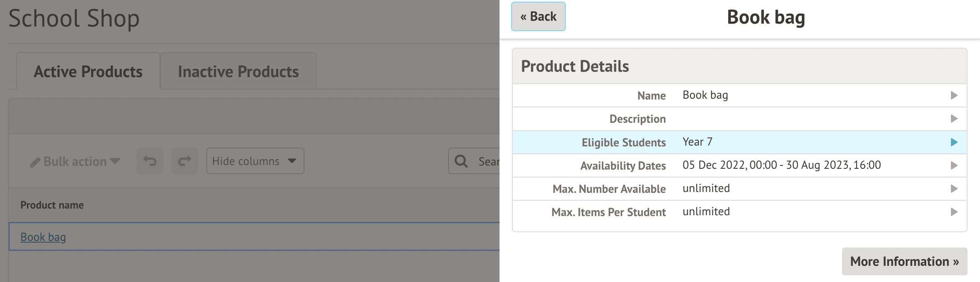
Task: Open the Hide columns dropdown
Action: pyautogui.click(x=255, y=161)
